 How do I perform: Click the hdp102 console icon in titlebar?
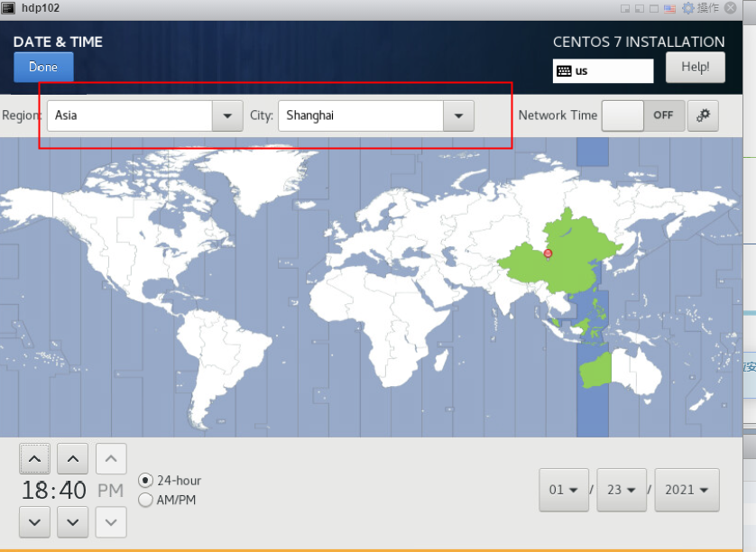click(8, 8)
